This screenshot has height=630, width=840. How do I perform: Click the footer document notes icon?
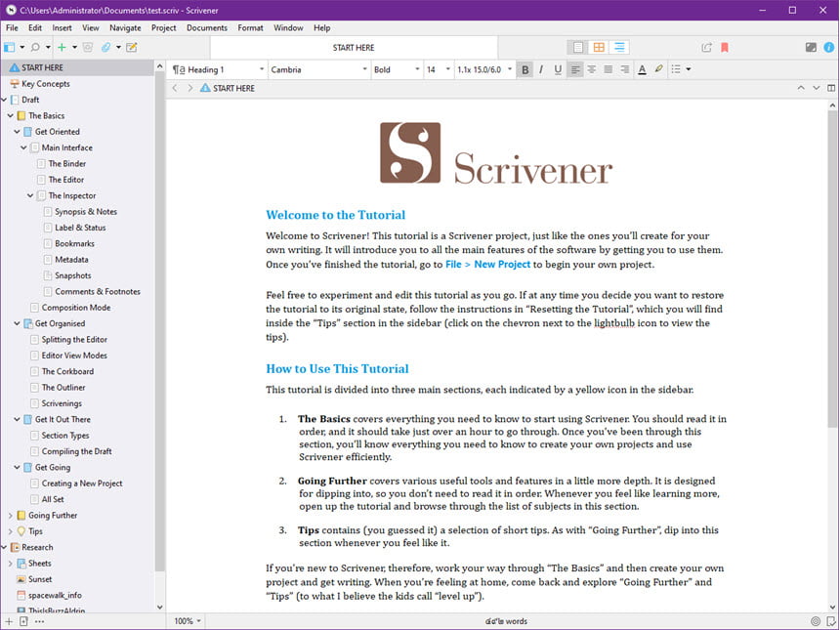coord(831,621)
